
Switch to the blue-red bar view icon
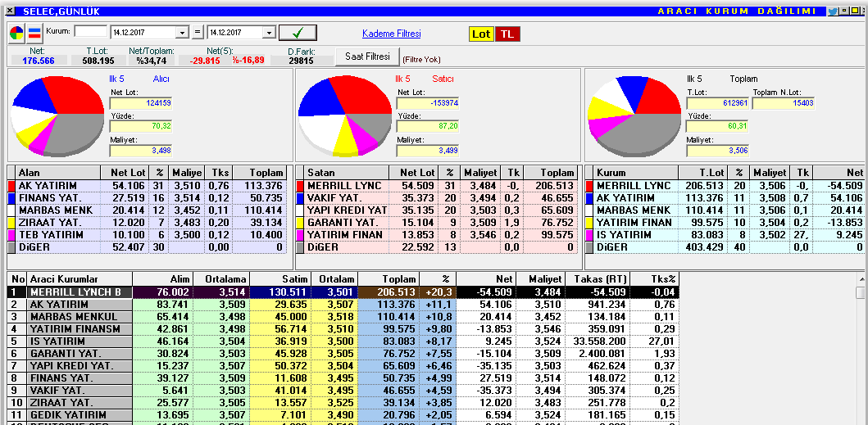point(34,34)
